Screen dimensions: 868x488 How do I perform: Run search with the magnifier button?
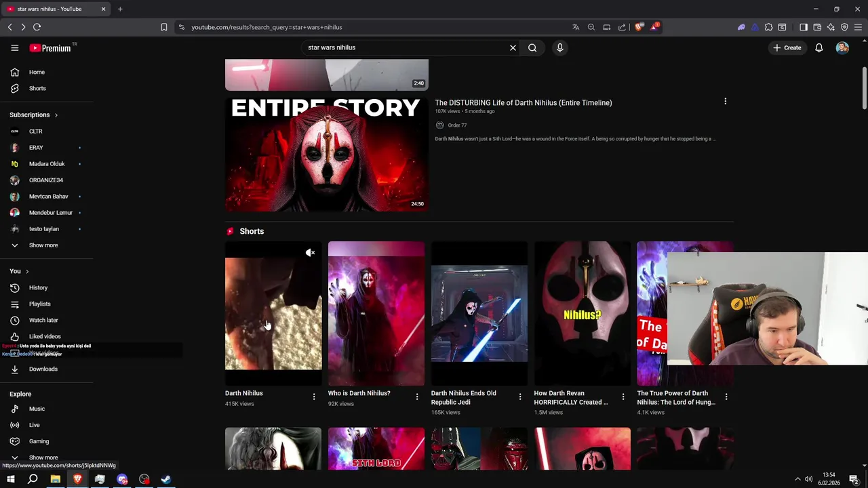tap(532, 47)
